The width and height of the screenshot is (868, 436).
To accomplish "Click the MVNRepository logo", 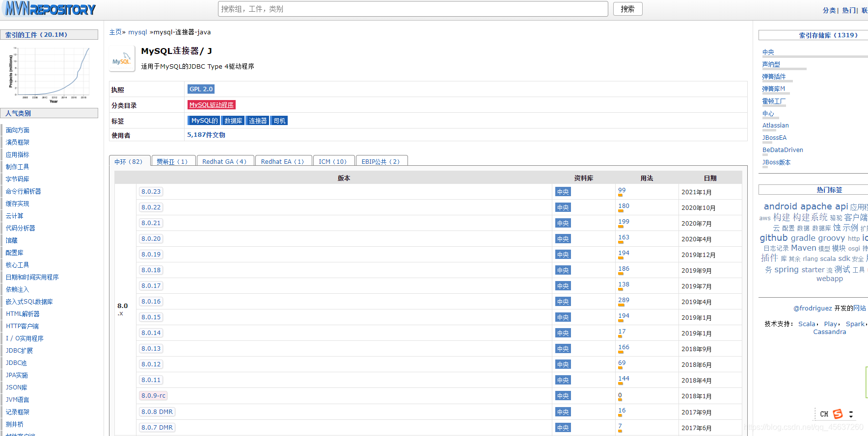I will point(50,8).
